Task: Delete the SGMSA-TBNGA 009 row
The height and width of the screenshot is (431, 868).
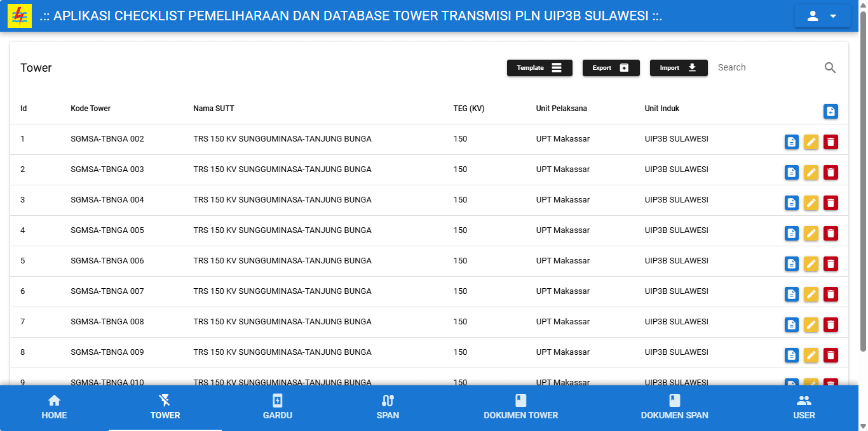Action: click(831, 355)
